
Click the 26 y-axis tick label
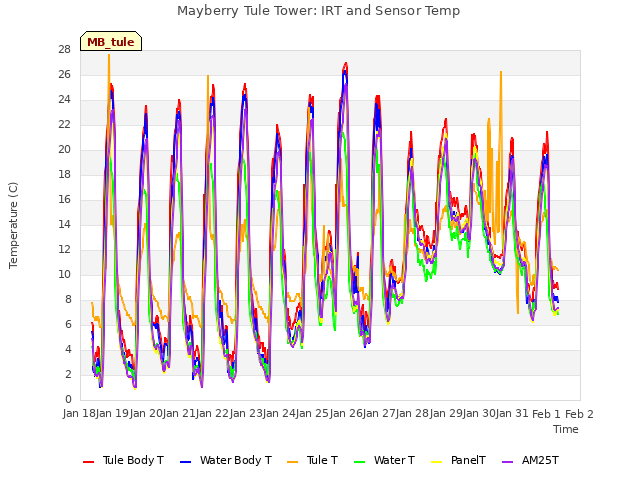tap(64, 75)
